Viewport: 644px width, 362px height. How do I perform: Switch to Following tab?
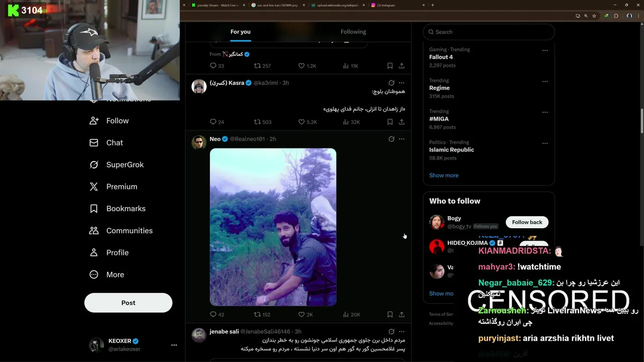coord(353,32)
